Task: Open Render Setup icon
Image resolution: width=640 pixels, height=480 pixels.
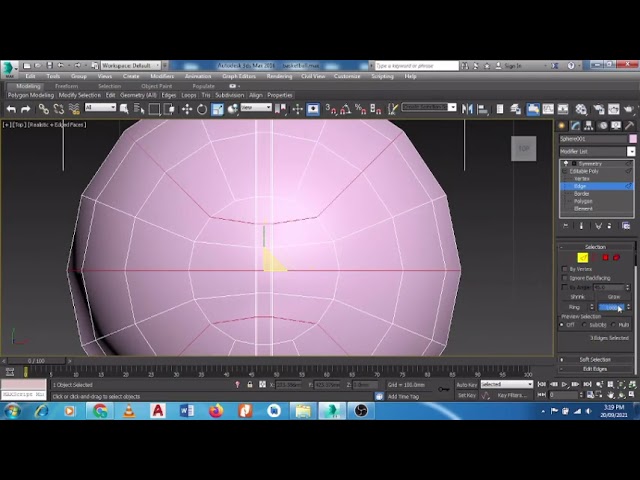Action: pyautogui.click(x=599, y=109)
